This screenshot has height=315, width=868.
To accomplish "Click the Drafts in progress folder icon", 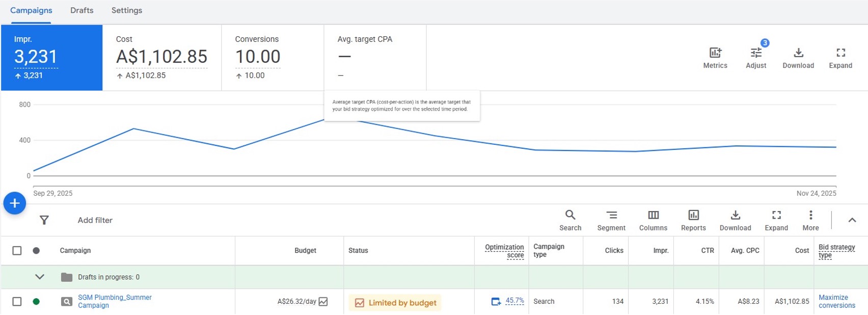I will (67, 277).
